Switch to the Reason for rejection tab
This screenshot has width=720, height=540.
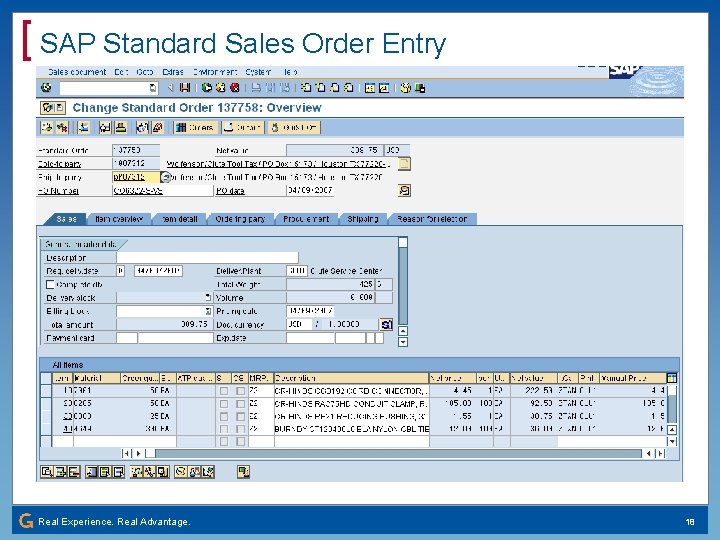click(432, 219)
